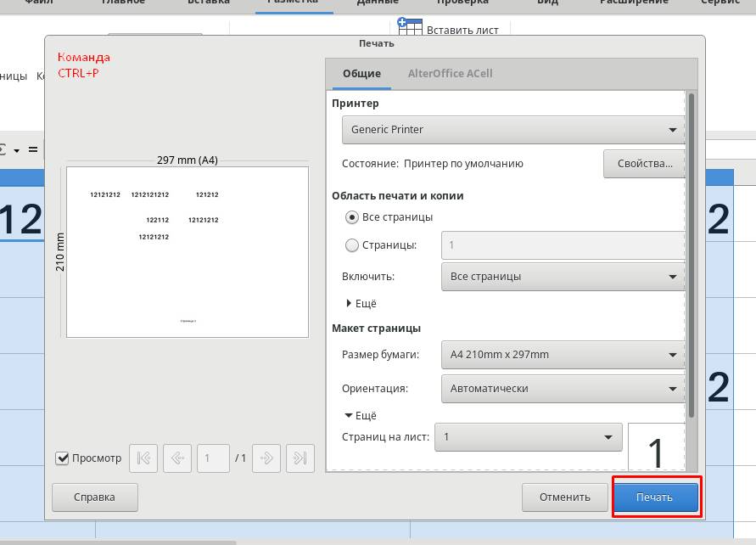This screenshot has height=545, width=756.
Task: Open paper size A4 dropdown
Action: (563, 355)
